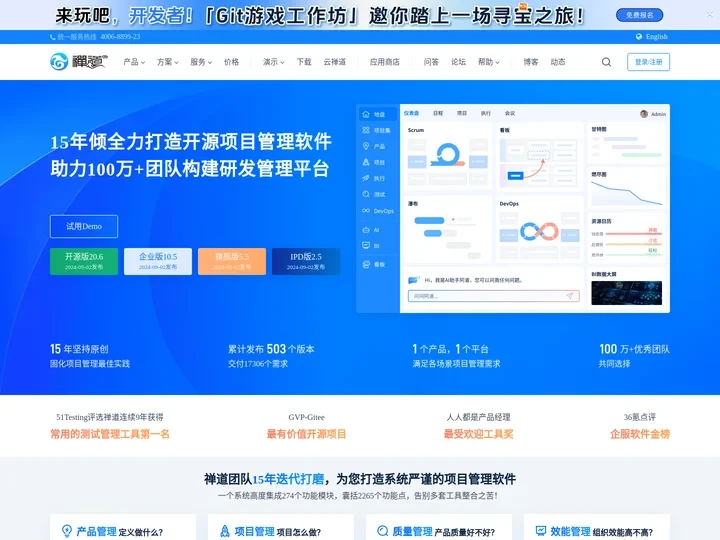
Task: Open the 下载 nav item
Action: click(304, 62)
